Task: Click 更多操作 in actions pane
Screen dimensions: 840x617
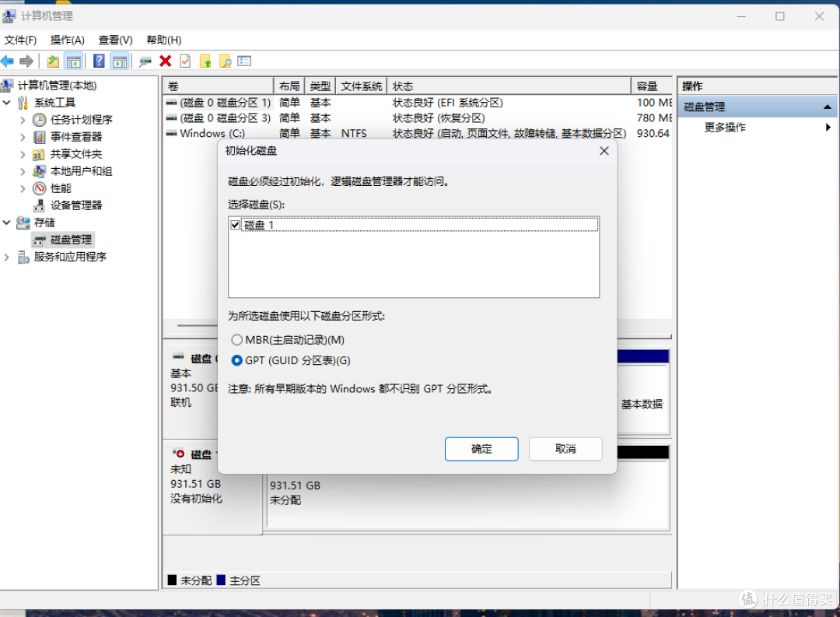Action: [725, 127]
